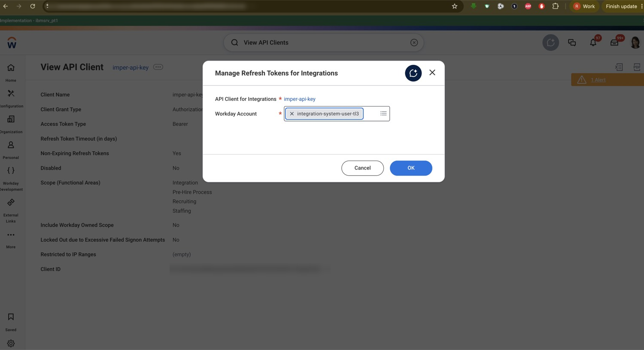Click the Workday logo icon
This screenshot has height=350, width=644.
point(12,43)
